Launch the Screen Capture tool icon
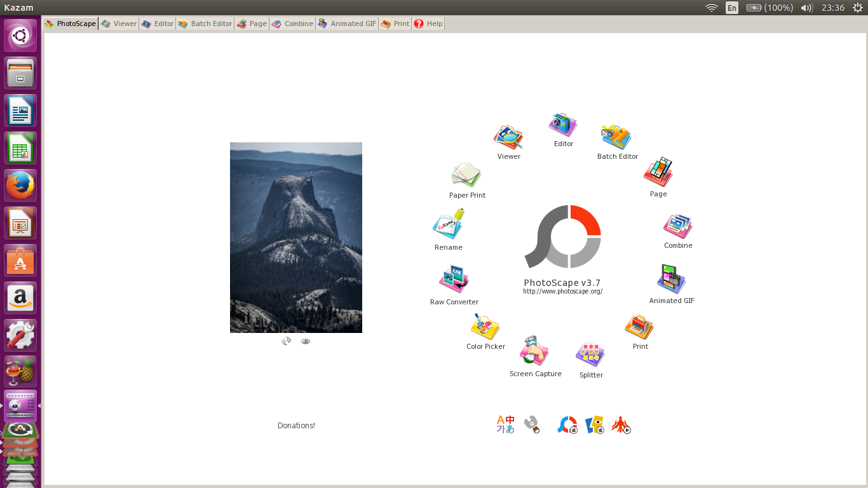The height and width of the screenshot is (488, 868). (x=535, y=349)
